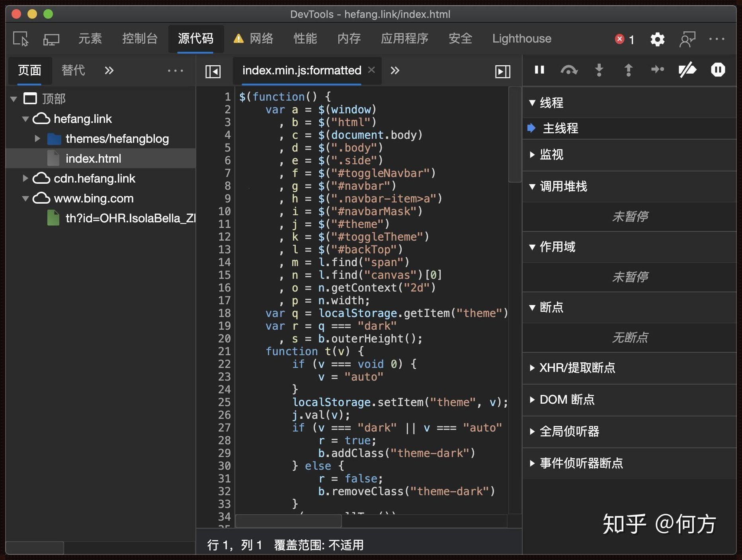Click the green th?id=OHR image file icon
Viewport: 742px width, 560px height.
pyautogui.click(x=53, y=218)
